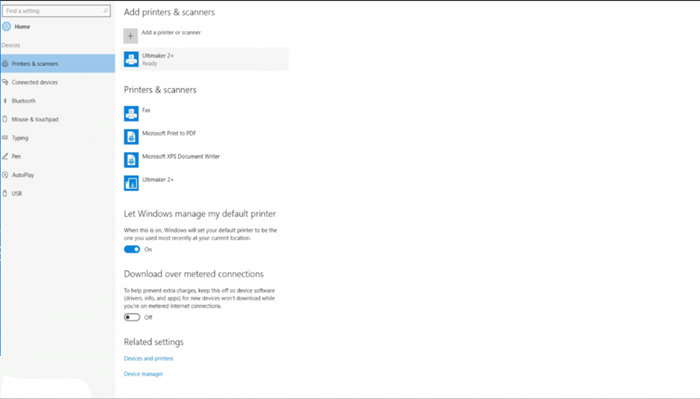
Task: Enable Download over metered connections toggle
Action: click(132, 317)
